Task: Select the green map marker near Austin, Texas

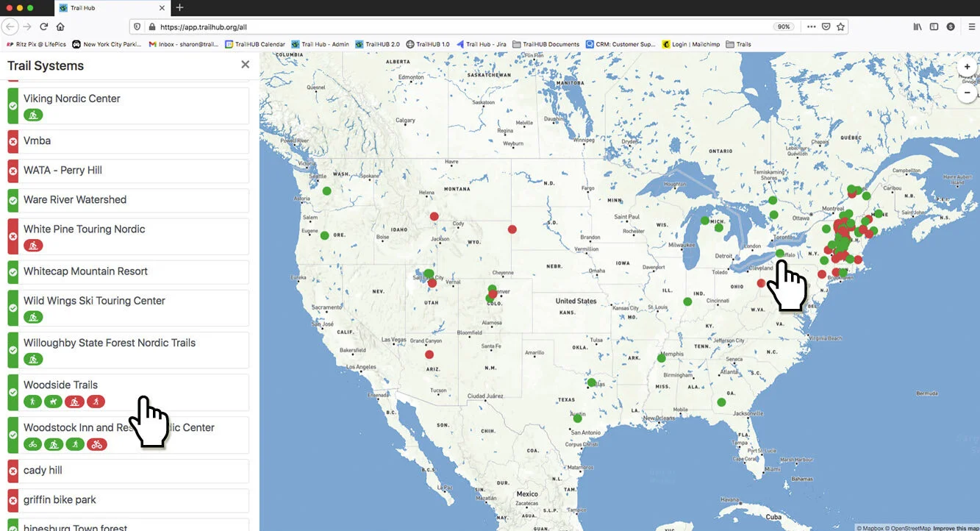Action: coord(578,418)
